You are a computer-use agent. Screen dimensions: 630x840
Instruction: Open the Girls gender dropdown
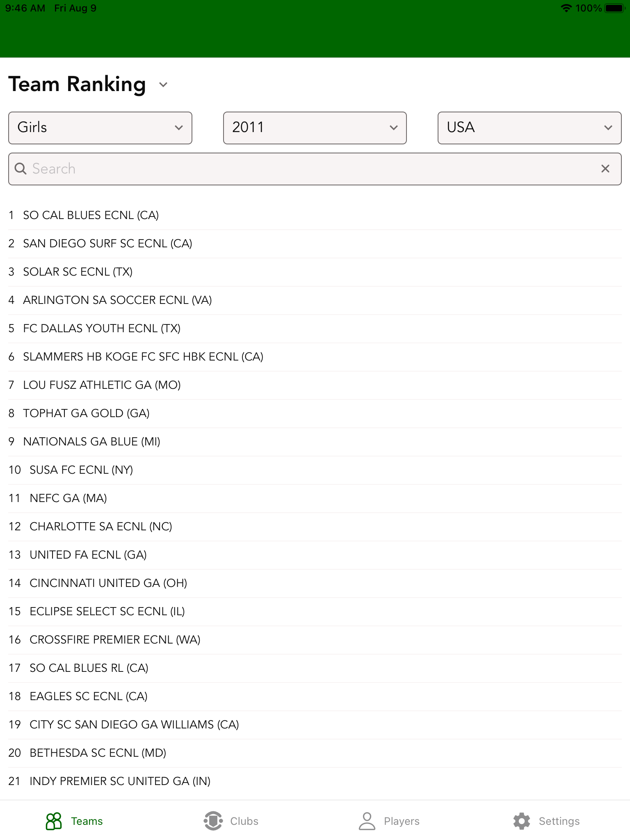click(x=100, y=128)
